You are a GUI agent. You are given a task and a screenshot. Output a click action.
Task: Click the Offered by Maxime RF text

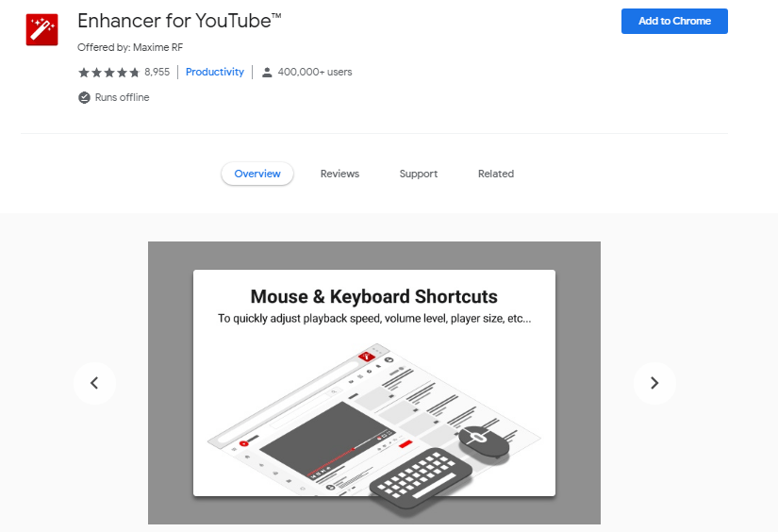[x=130, y=47]
